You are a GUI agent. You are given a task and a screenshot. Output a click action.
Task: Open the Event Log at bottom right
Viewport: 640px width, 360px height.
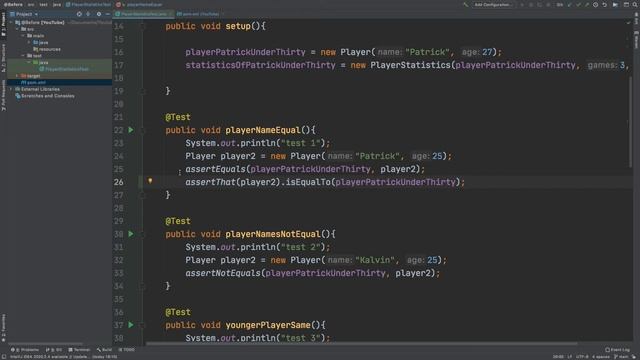(618, 350)
